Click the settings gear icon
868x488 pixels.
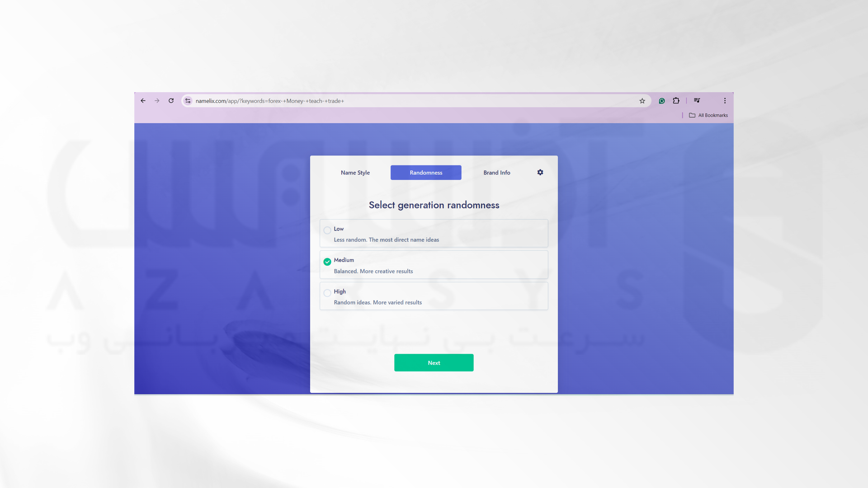(x=540, y=172)
